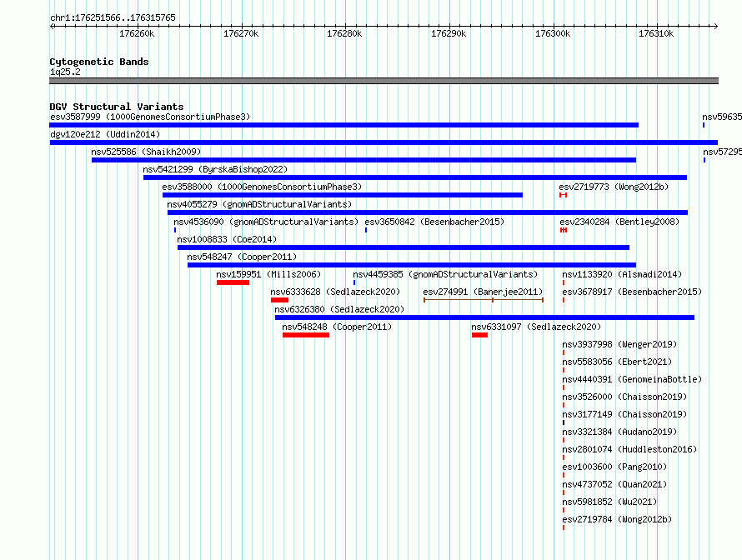Click the 176280k ruler tick label
The width and height of the screenshot is (742, 560).
point(344,33)
